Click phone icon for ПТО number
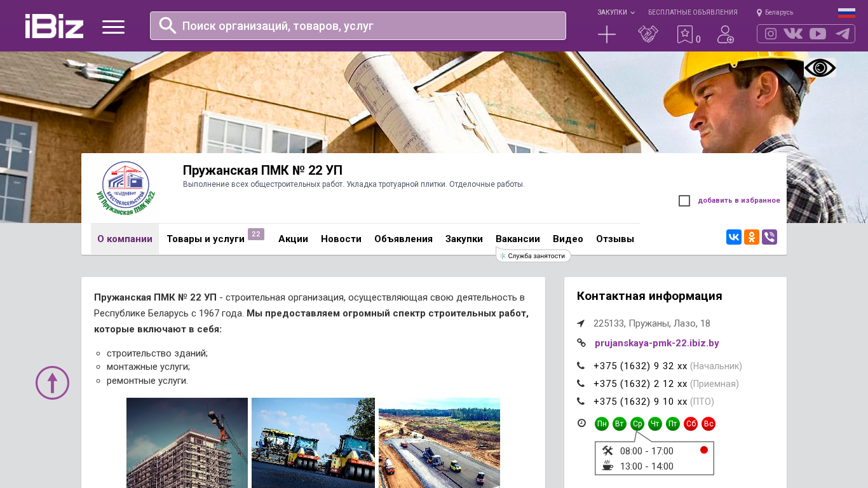 pos(581,402)
